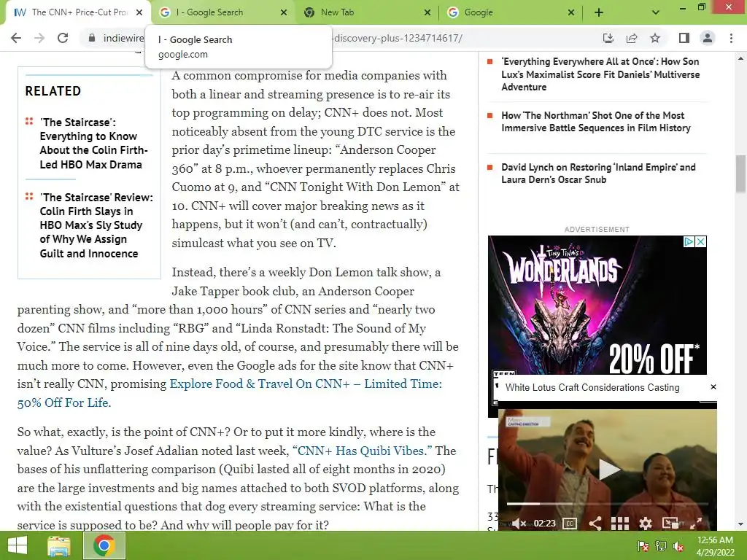
Task: Open David Lynch Inland Empire article
Action: click(598, 174)
